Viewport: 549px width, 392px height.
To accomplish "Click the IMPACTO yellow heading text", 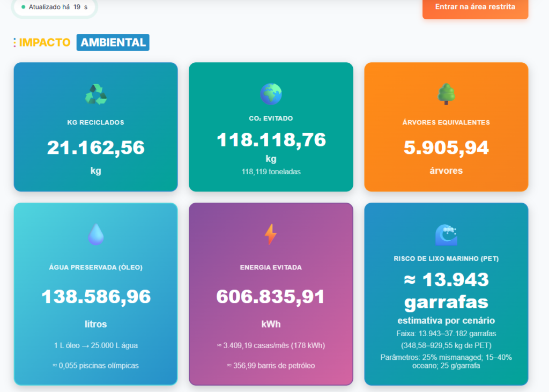I will coord(45,42).
